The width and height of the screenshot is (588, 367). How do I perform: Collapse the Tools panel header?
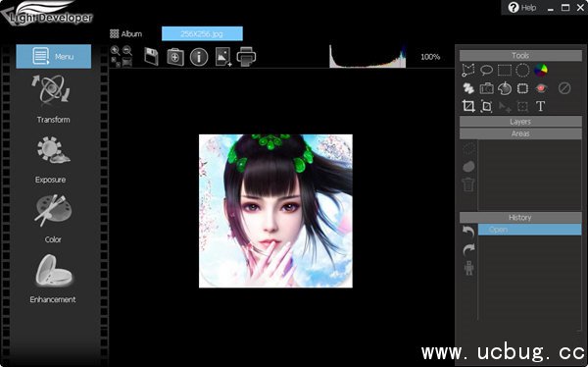[x=520, y=56]
